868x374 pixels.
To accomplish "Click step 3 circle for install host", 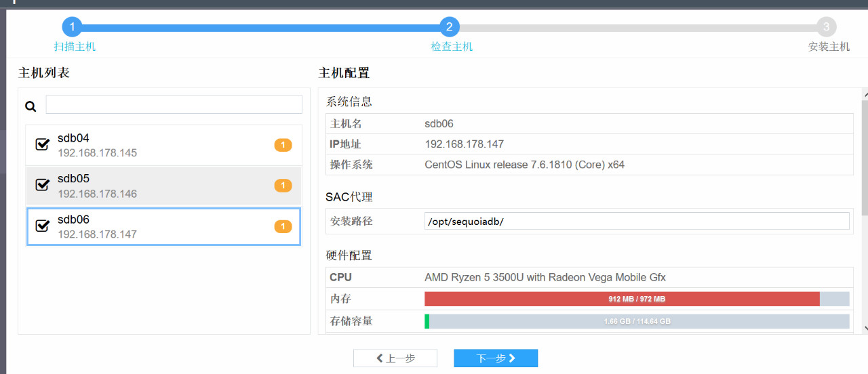I will pos(826,27).
